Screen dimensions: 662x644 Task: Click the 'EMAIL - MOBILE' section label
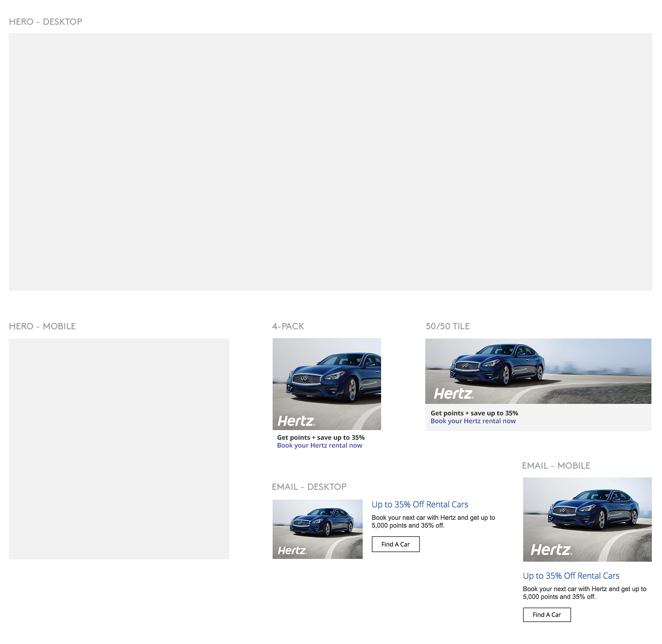[556, 466]
